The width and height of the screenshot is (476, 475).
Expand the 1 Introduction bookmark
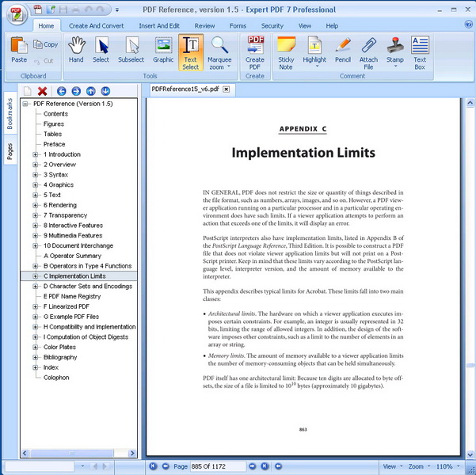[x=35, y=154]
